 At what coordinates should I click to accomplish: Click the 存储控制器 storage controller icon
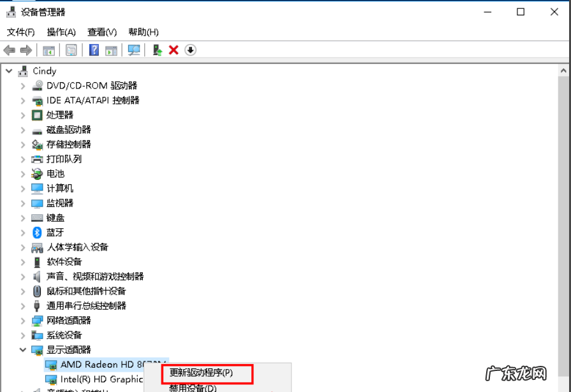click(37, 145)
